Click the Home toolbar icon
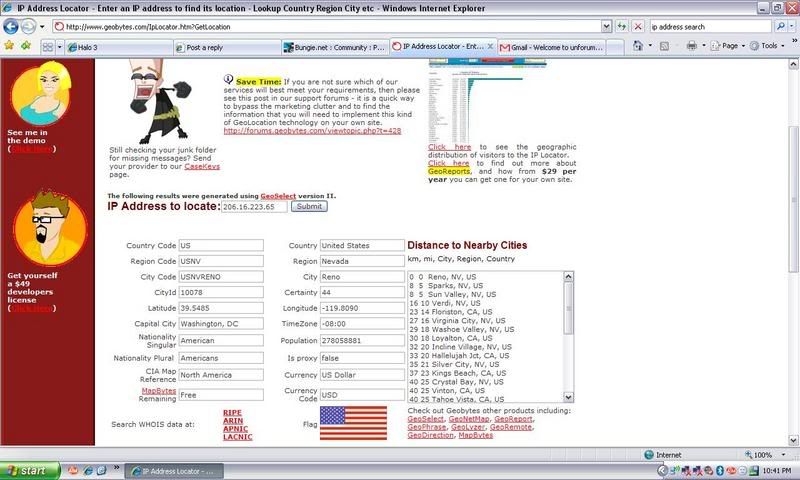Screen dimensions: 800x480 point(638,46)
